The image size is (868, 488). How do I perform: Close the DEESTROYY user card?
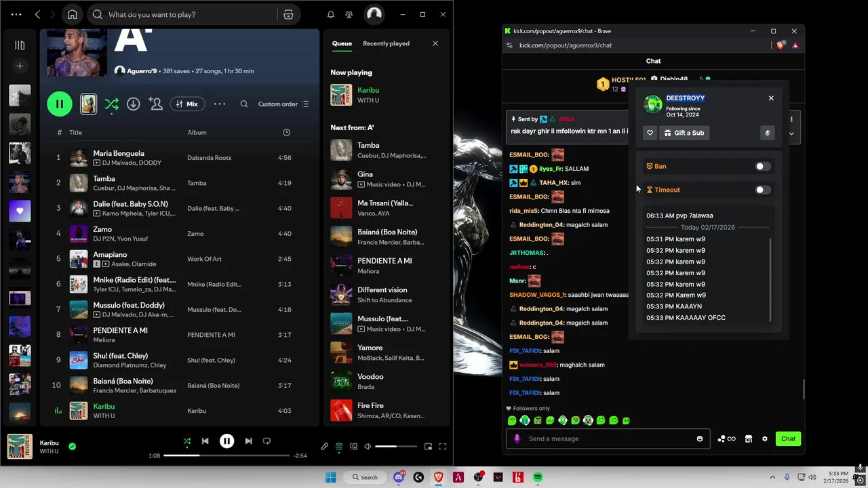[771, 98]
